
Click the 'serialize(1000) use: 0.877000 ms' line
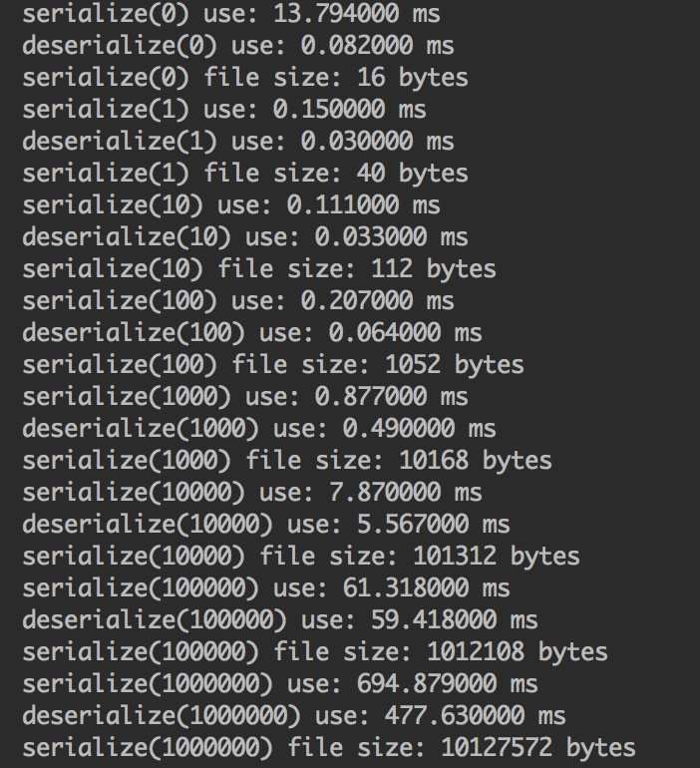click(244, 397)
